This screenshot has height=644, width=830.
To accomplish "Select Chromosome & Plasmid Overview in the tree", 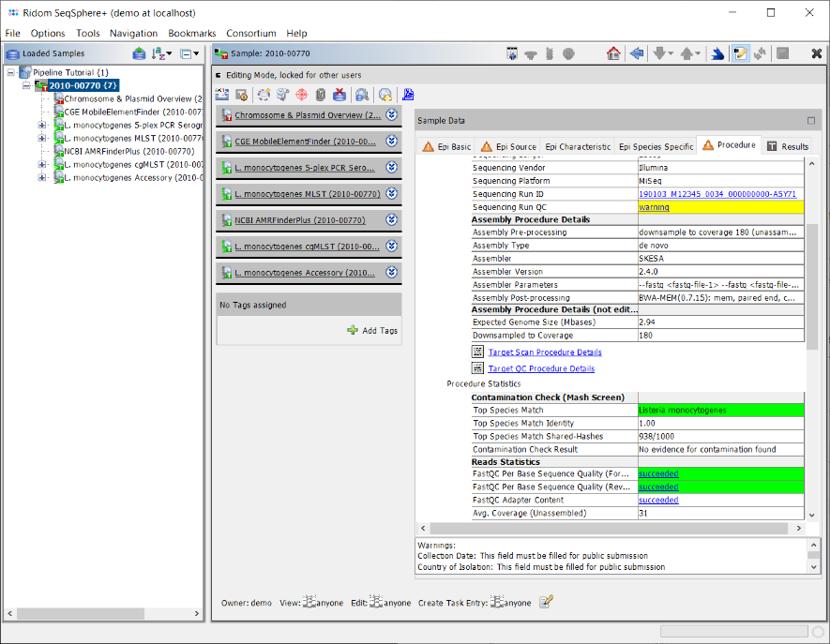I will tap(133, 99).
